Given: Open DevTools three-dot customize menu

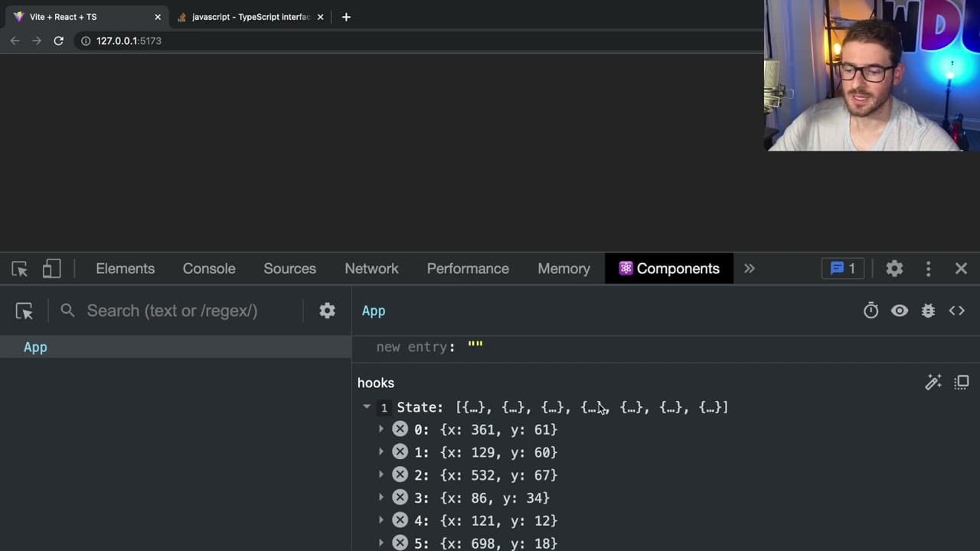Looking at the screenshot, I should (x=928, y=269).
